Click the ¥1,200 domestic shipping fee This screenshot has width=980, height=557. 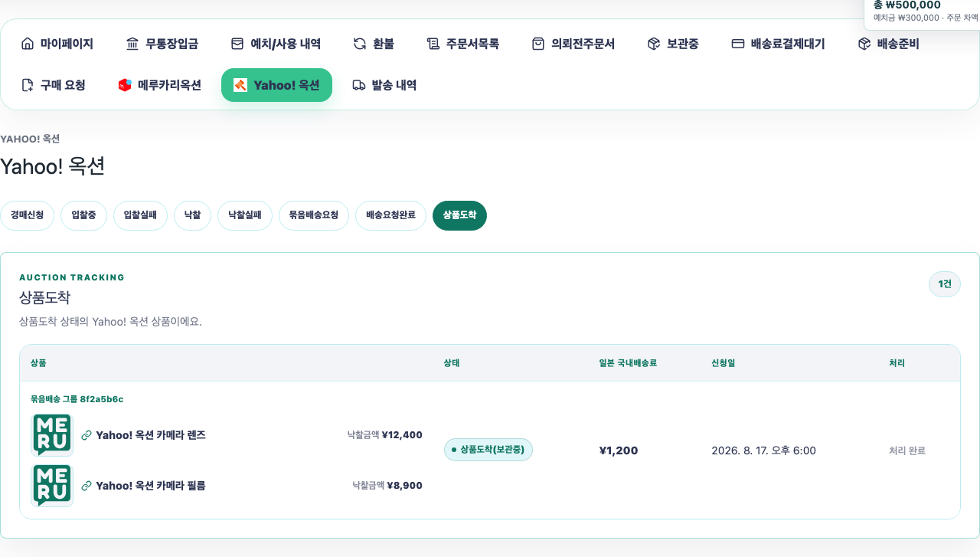click(x=619, y=451)
